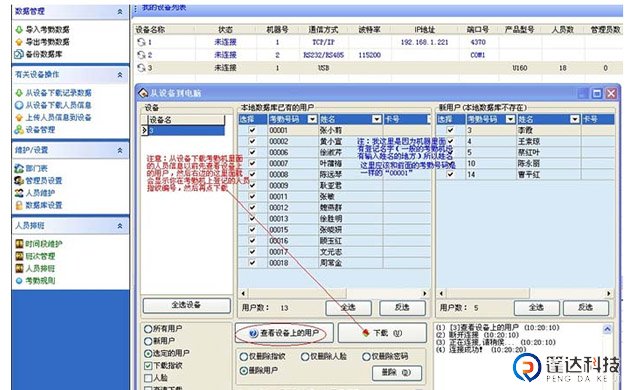Open 考勤号码 filter dropdown in existing users table

(x=312, y=119)
